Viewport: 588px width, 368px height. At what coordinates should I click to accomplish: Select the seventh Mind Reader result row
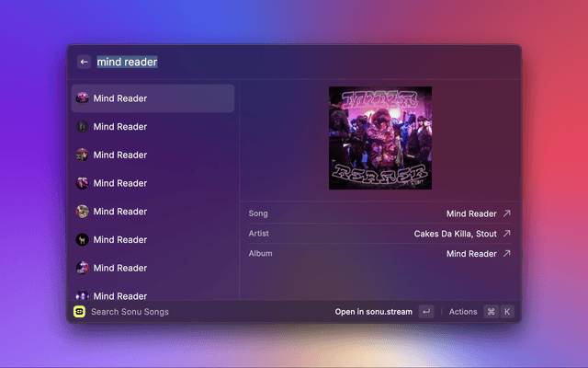click(153, 269)
